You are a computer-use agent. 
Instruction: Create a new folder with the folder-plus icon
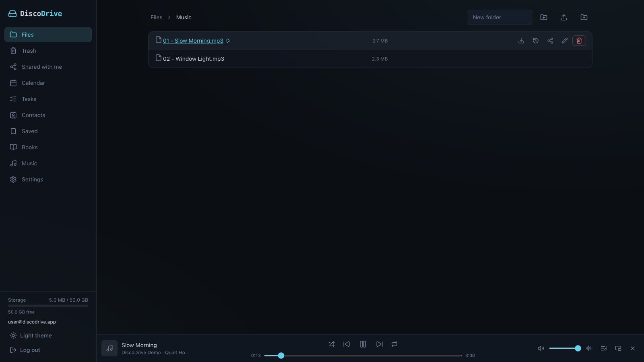[x=544, y=17]
